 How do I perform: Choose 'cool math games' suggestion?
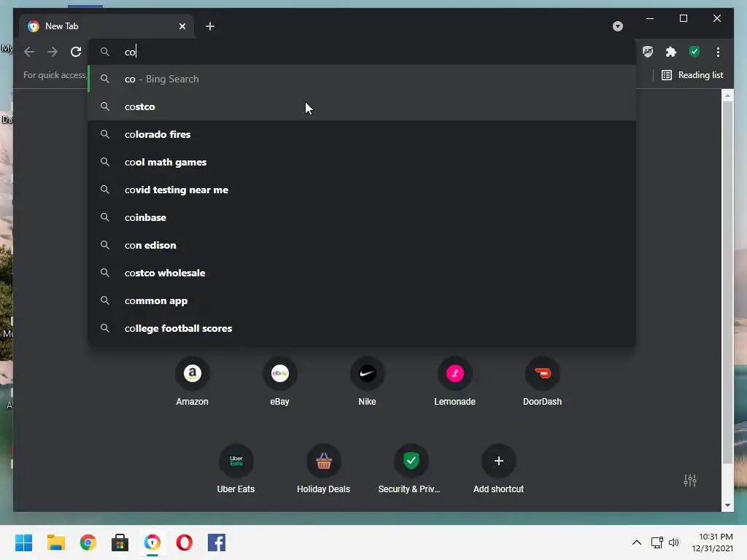[x=362, y=162]
